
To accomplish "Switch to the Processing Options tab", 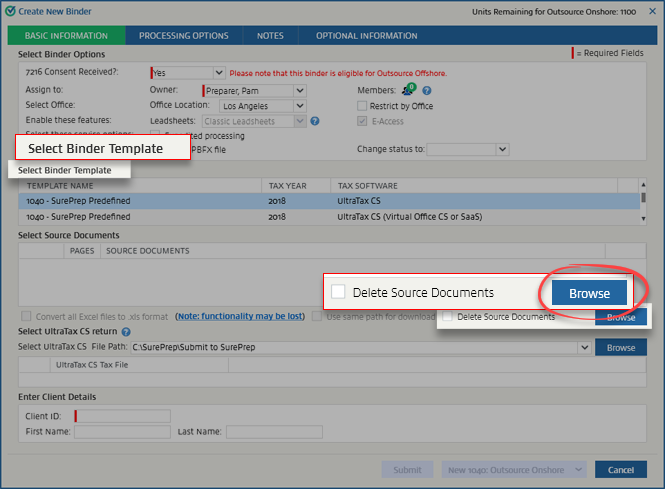I will (x=183, y=36).
